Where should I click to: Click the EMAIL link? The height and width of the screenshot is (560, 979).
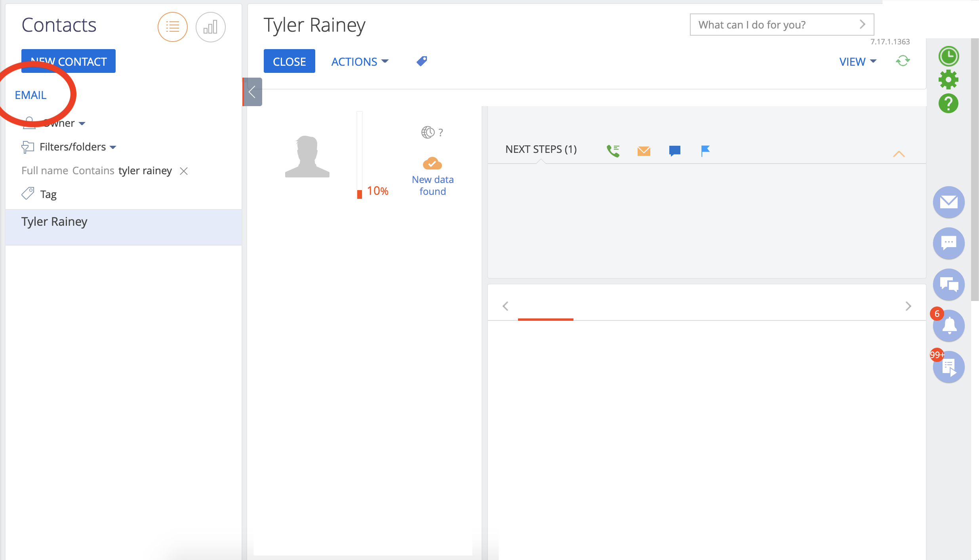[x=31, y=95]
